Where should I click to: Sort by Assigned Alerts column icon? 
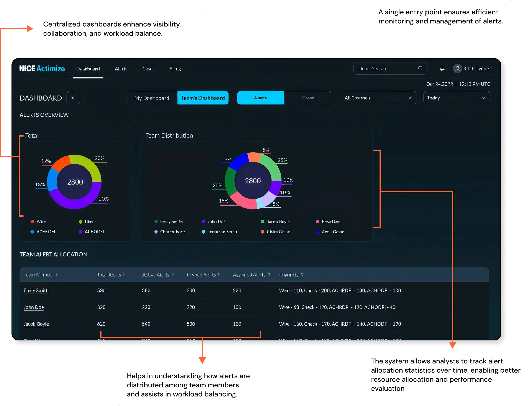pos(269,274)
